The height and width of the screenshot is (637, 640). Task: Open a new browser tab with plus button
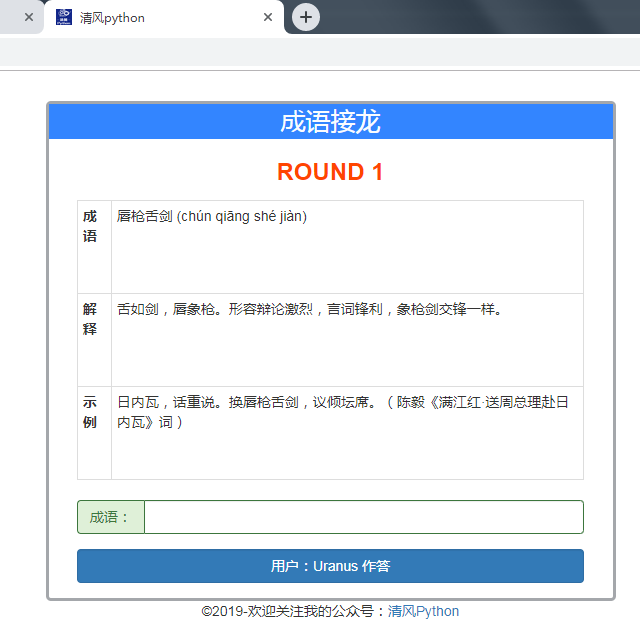306,17
